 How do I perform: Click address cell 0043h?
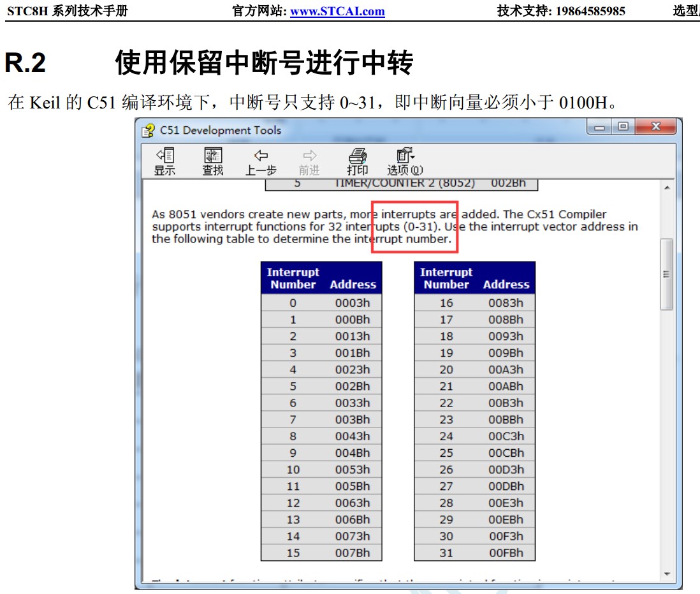pyautogui.click(x=353, y=436)
